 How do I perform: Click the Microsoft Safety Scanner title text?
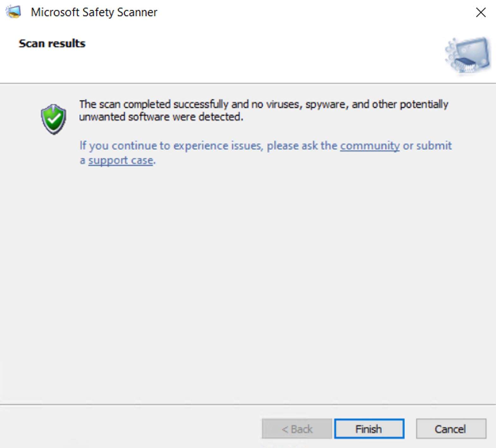(x=94, y=12)
